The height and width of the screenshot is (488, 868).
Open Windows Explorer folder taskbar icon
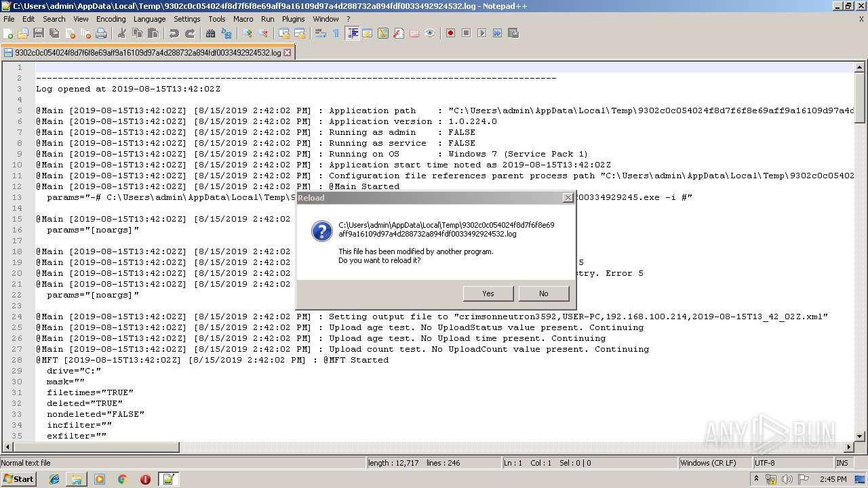point(77,479)
